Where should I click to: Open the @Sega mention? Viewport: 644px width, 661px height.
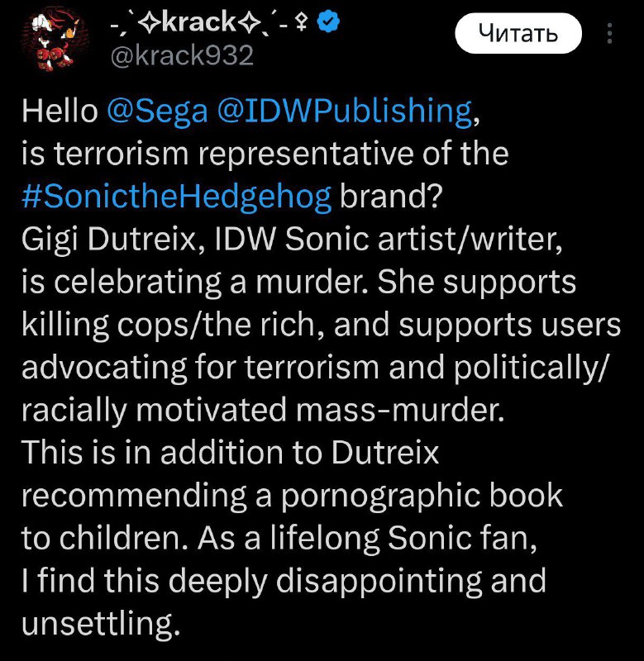(x=157, y=111)
